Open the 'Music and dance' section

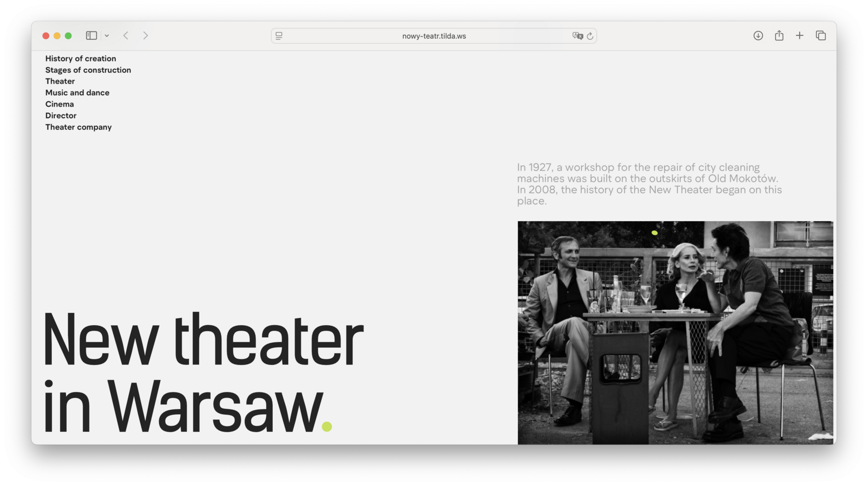point(78,93)
